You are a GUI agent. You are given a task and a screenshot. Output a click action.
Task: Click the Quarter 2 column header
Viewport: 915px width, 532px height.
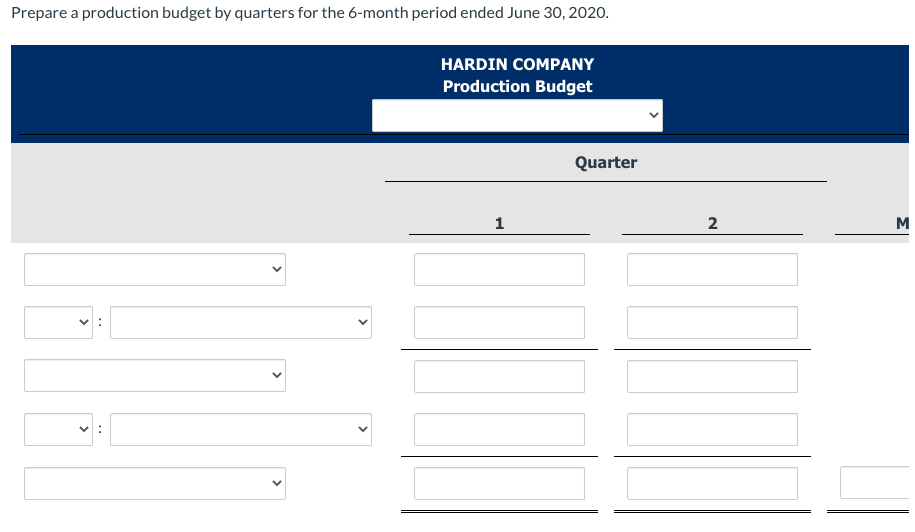tap(712, 223)
